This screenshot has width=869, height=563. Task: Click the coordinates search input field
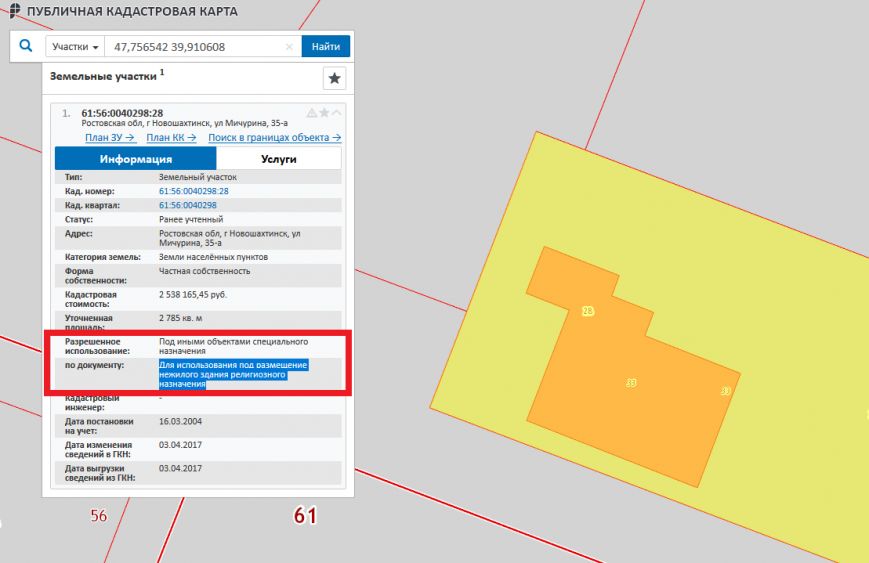(203, 47)
